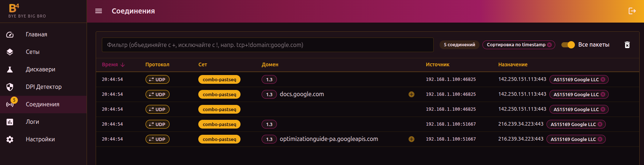The width and height of the screenshot is (644, 165).
Task: Open "DPI Детектор" from sidebar
Action: [44, 87]
